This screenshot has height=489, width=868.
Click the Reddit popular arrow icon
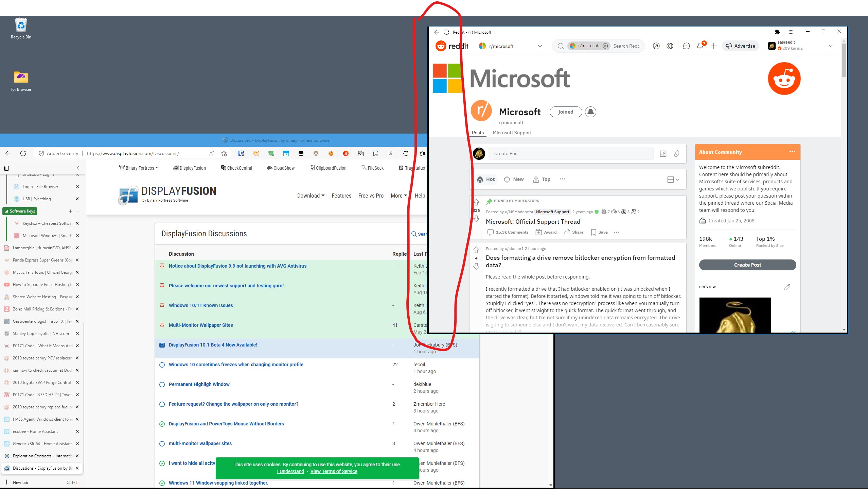[656, 46]
